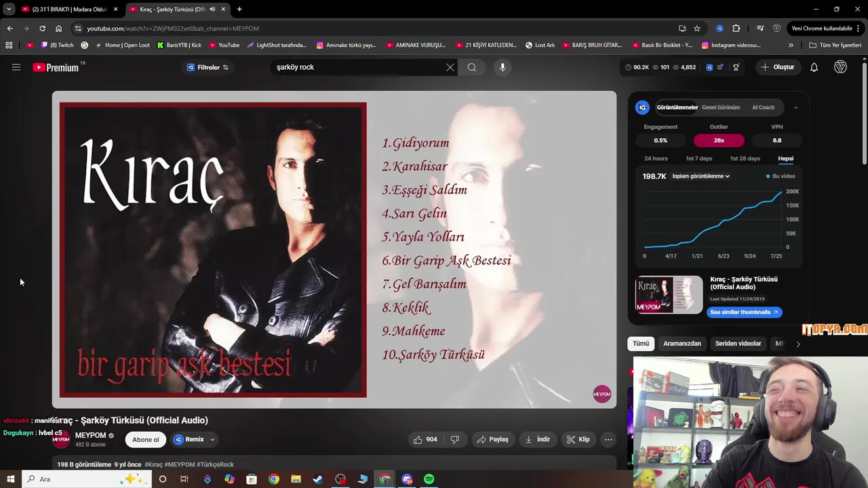Open Task View on the taskbar
This screenshot has height=488, width=868.
click(x=184, y=479)
